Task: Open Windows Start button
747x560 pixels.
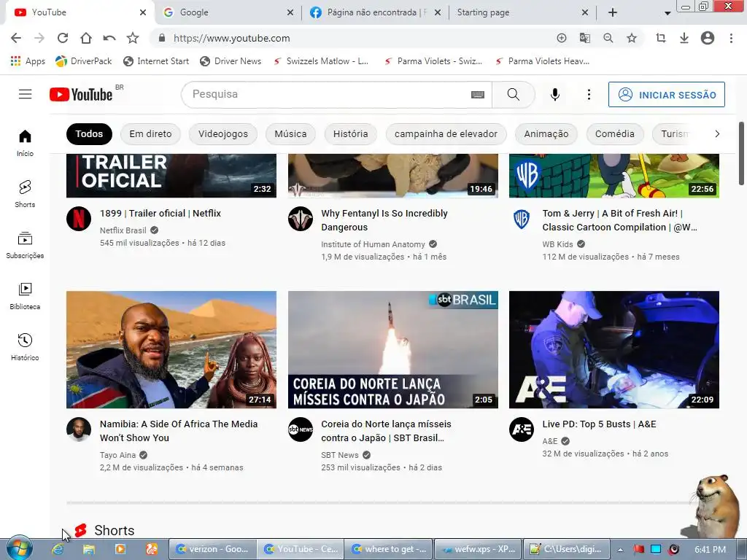Action: [x=19, y=548]
